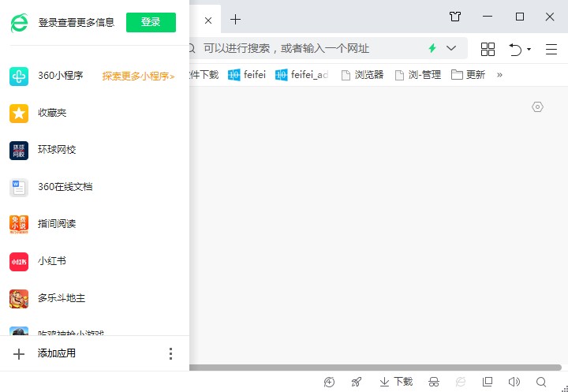The image size is (568, 392).
Task: Launch the 多乐斗地主 game icon
Action: (19, 298)
